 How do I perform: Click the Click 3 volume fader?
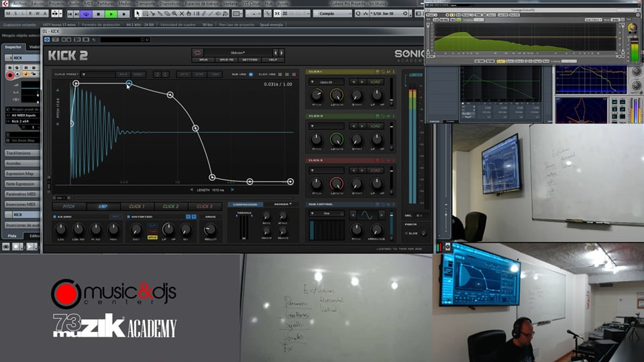[x=391, y=178]
